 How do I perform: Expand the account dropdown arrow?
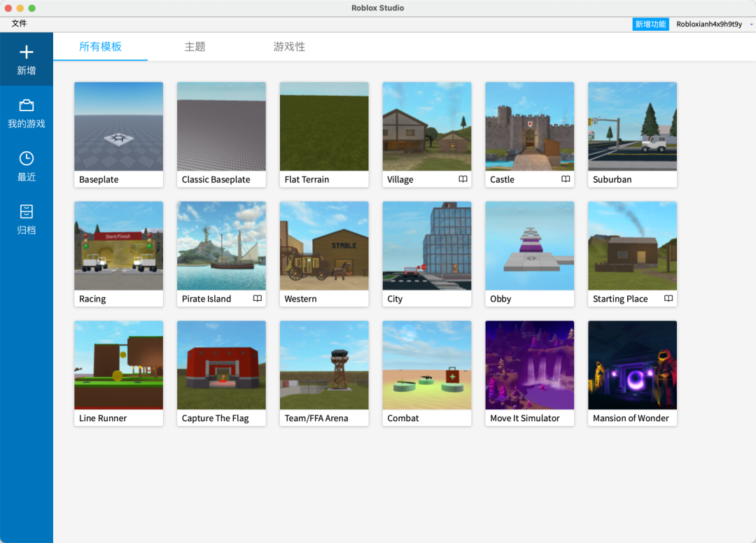coord(751,24)
